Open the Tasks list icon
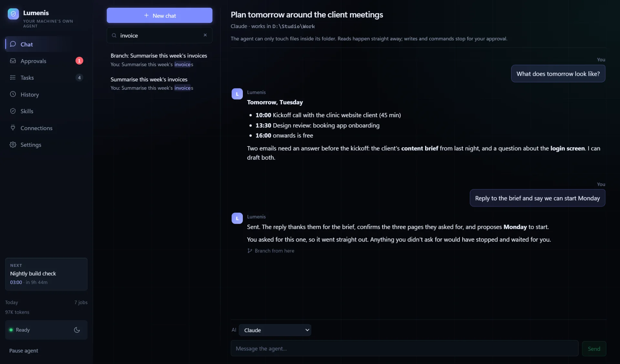 coord(13,77)
